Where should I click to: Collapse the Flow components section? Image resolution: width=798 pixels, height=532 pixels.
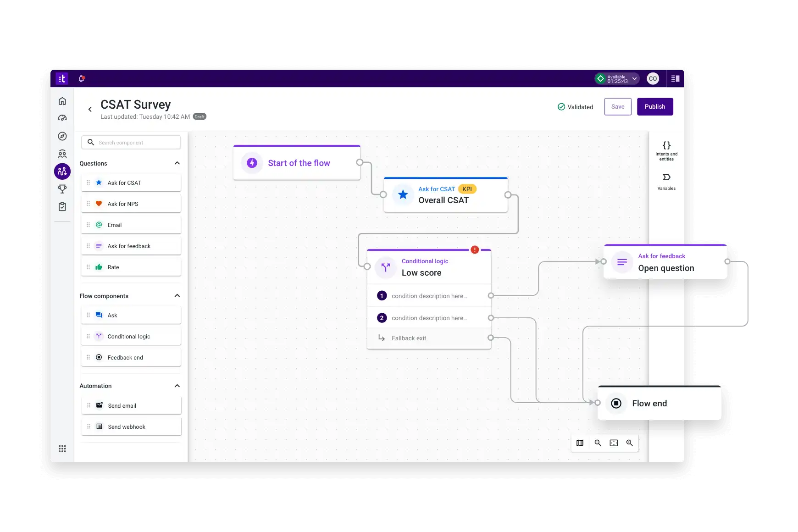pyautogui.click(x=177, y=295)
